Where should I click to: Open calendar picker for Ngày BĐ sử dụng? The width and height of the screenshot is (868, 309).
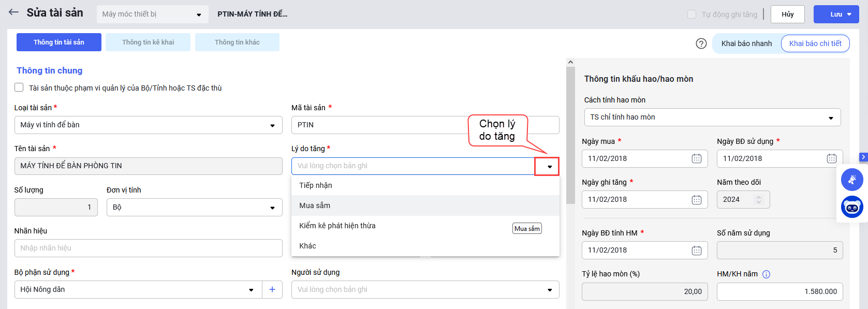click(832, 158)
